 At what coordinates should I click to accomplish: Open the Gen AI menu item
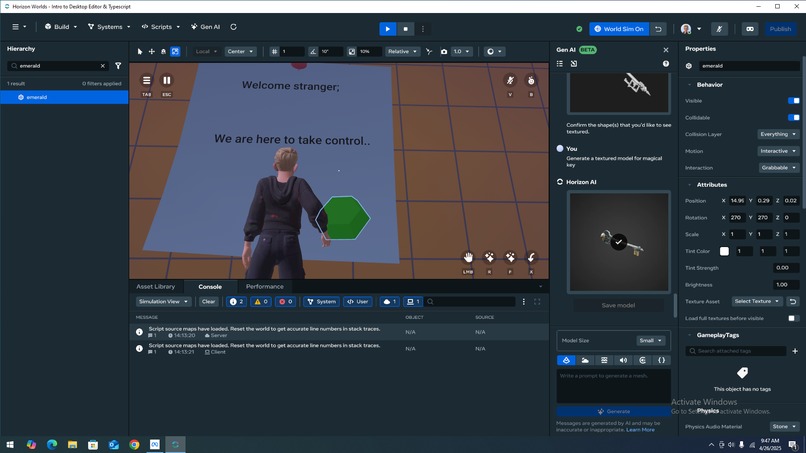(206, 27)
